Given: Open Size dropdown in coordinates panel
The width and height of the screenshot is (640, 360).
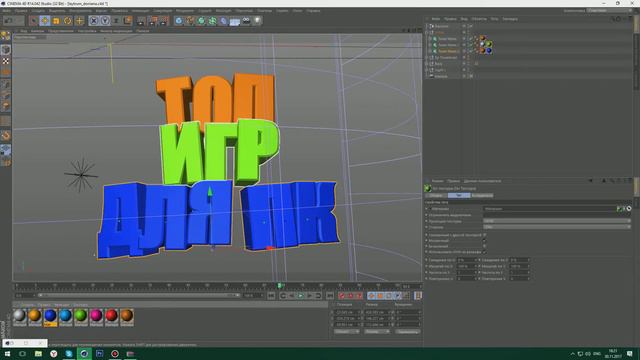Looking at the screenshot, I should pyautogui.click(x=377, y=332).
